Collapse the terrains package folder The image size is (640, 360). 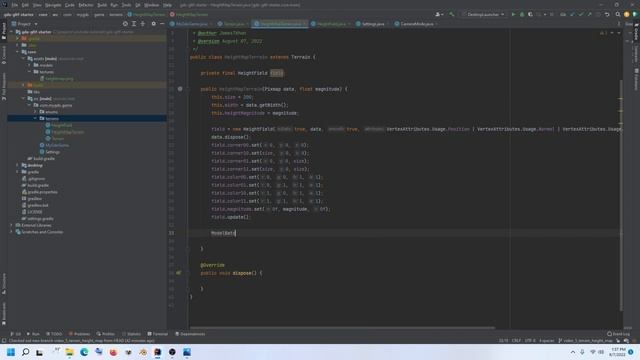tap(36, 118)
